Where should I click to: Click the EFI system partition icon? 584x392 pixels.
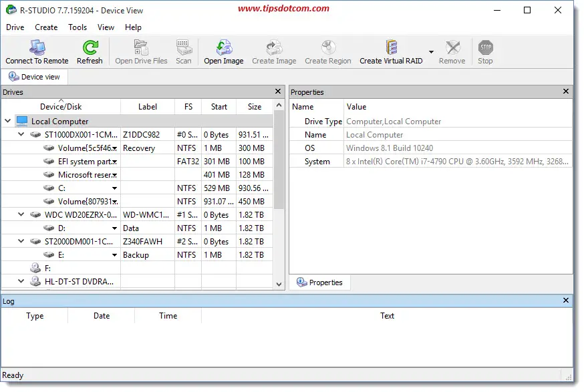49,161
